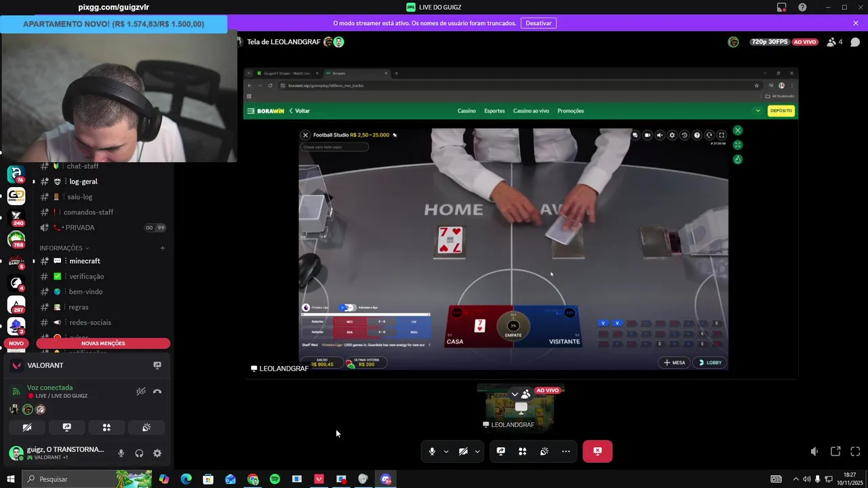Open Discord inbox icon in title bar

click(x=781, y=7)
